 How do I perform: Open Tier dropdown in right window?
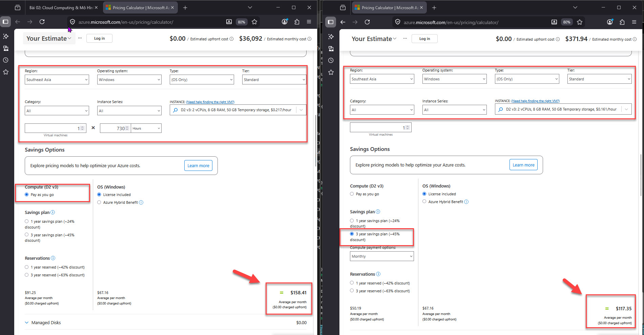click(600, 79)
